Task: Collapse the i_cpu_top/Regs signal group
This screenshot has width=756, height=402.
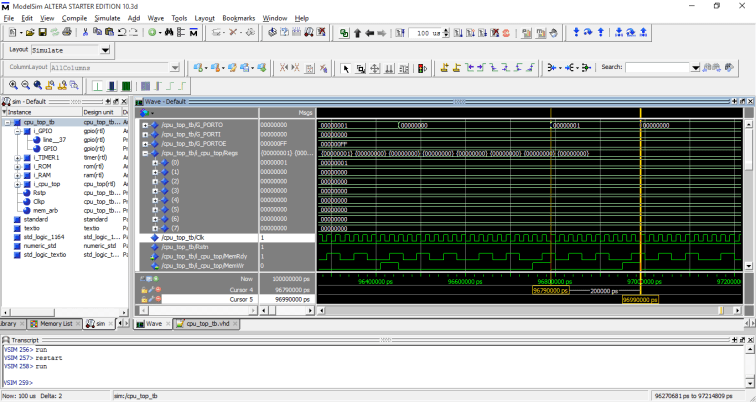Action: [x=145, y=153]
